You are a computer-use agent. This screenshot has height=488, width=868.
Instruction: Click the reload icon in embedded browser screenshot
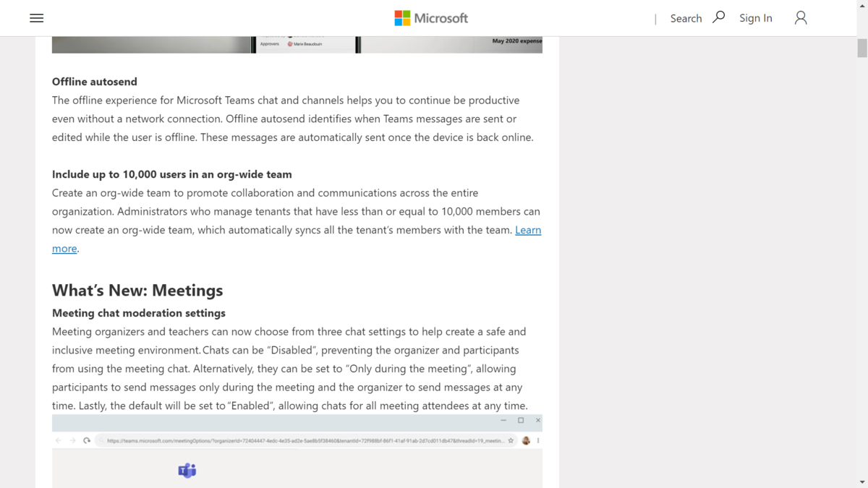(87, 440)
